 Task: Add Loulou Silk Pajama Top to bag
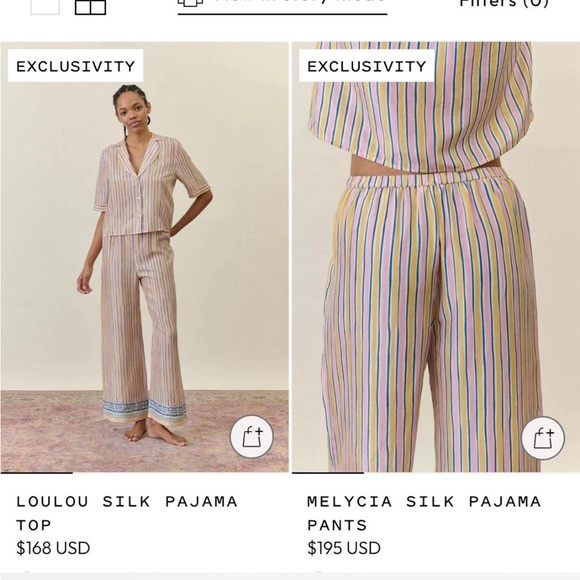[252, 437]
